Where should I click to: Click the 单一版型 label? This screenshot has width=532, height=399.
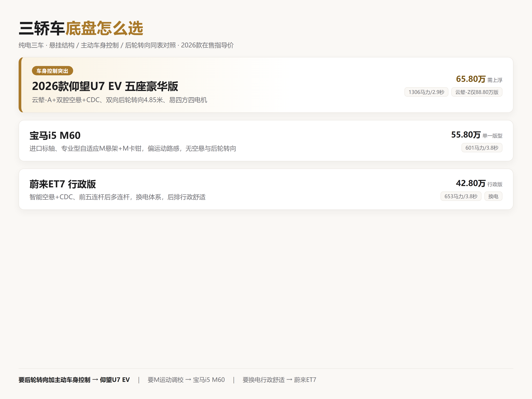[x=492, y=136]
